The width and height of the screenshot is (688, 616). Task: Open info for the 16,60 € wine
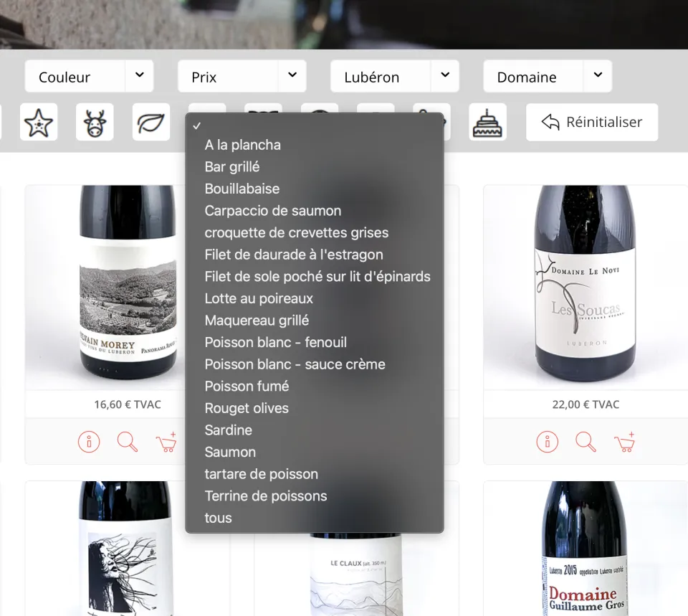tap(89, 442)
